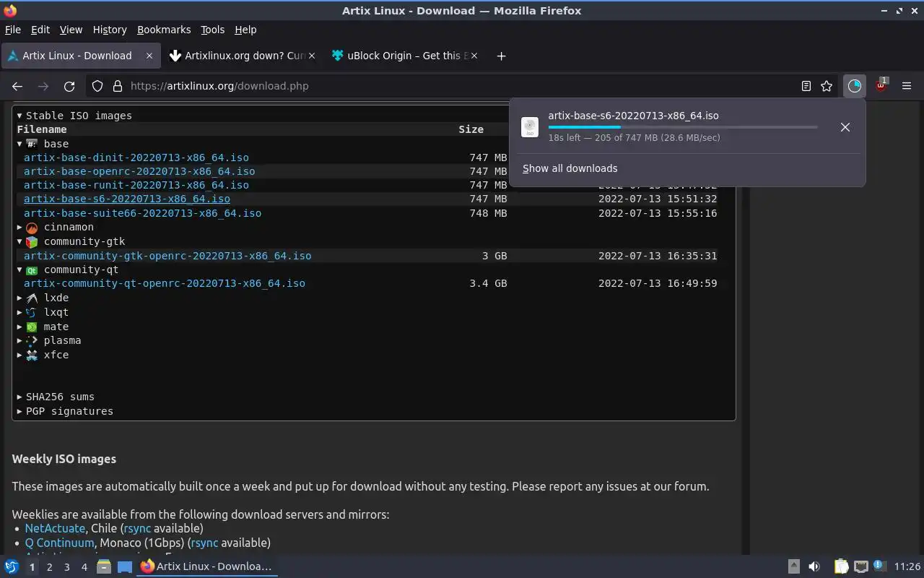The width and height of the screenshot is (924, 578).
Task: Switch to virtual desktop 3
Action: [x=66, y=567]
